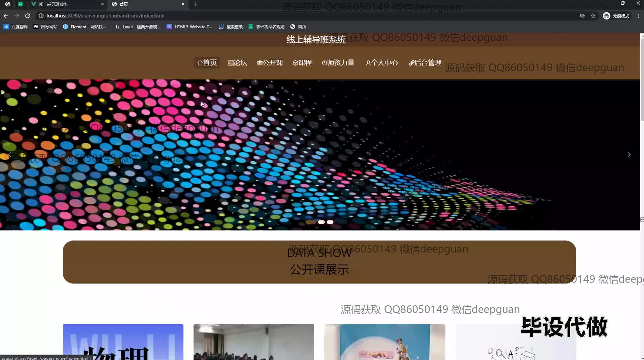Open the 百度翻译 bookmark

pyautogui.click(x=16, y=27)
